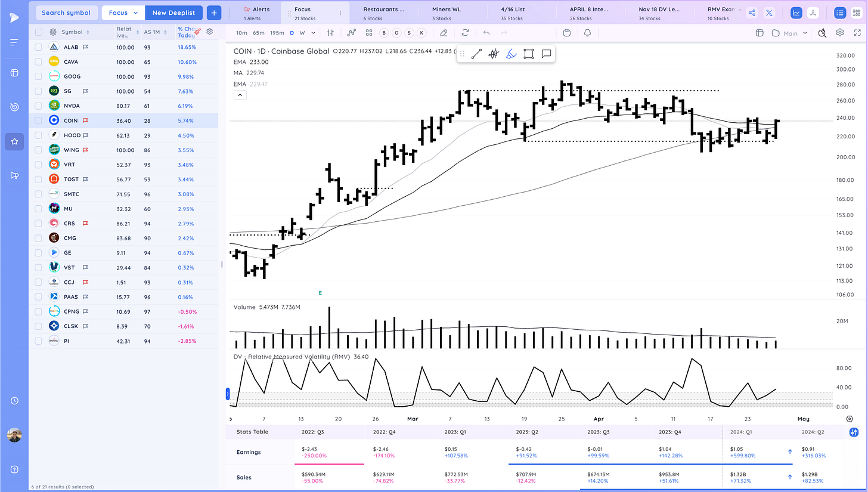Select the 195m timeframe

[x=277, y=33]
